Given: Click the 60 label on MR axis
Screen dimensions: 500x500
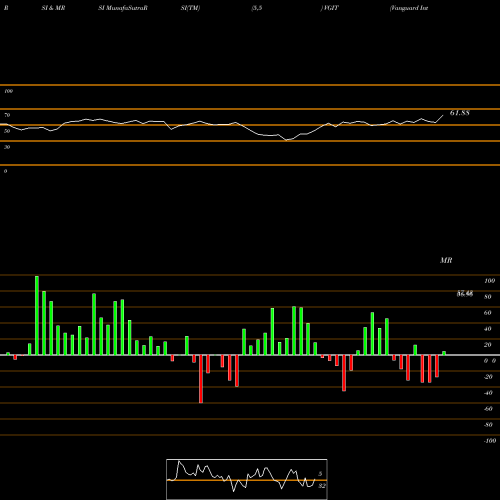Looking at the screenshot, I should pos(488,313).
